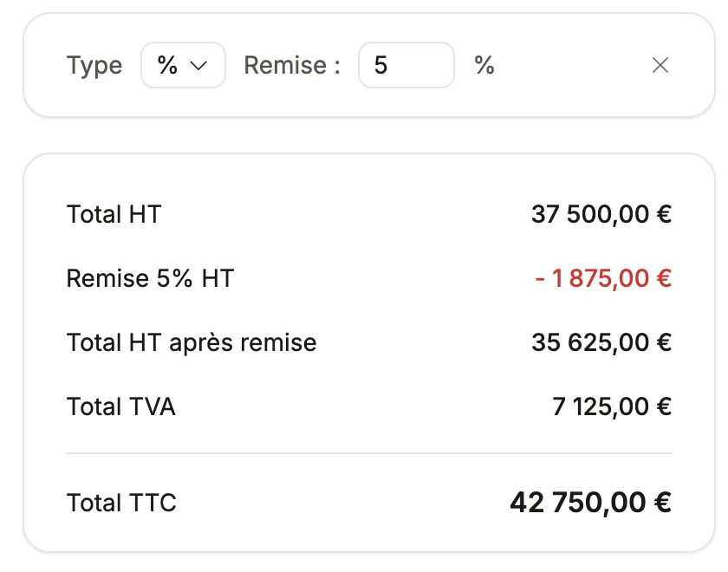
Task: Select the amount 37 500,00 €
Action: tap(601, 215)
